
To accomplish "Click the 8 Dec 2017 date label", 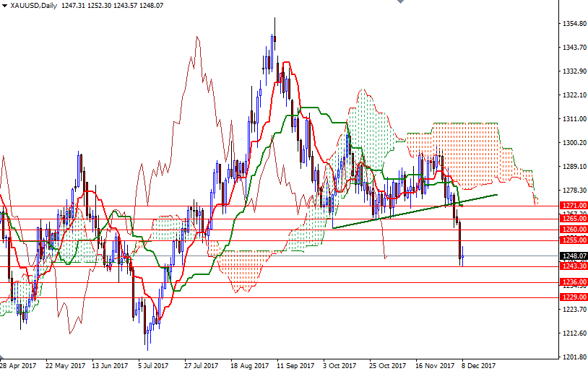I will [x=478, y=365].
